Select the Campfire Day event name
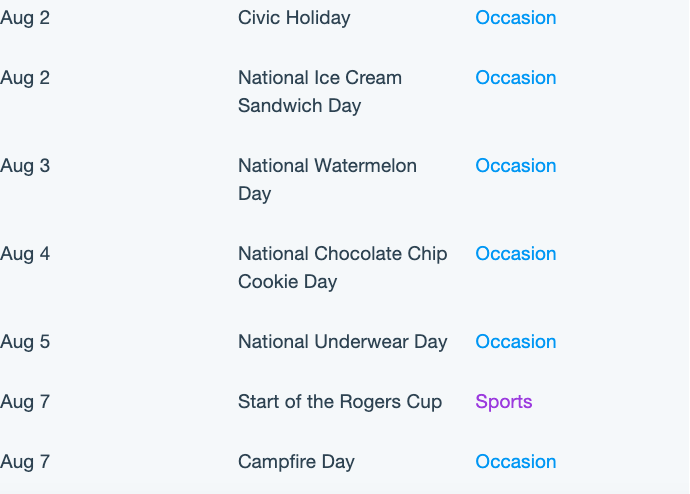The width and height of the screenshot is (690, 494). [296, 462]
